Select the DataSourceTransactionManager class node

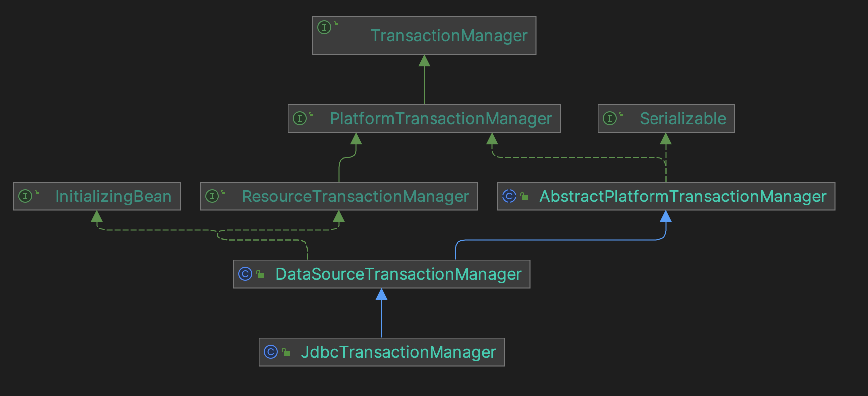398,274
